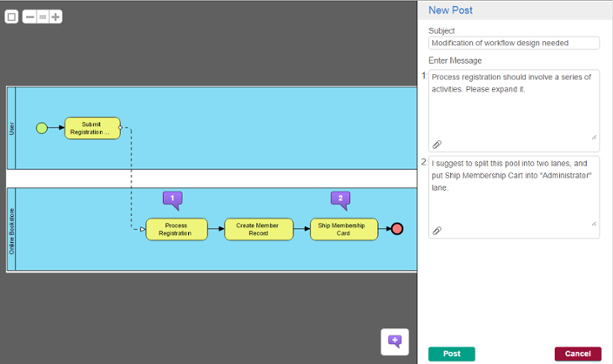Screen dimensions: 613x364
Task: Click the fit-to-screen square icon
Action: [x=11, y=17]
